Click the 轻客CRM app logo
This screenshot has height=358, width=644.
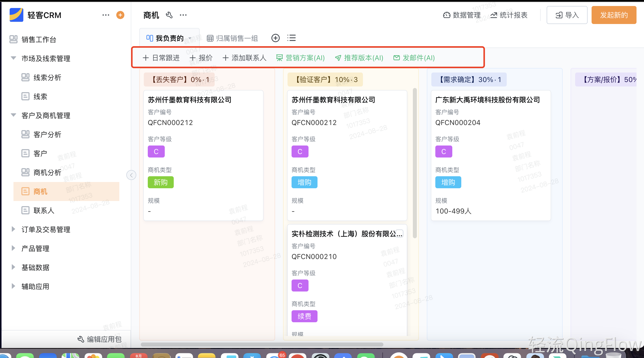tap(16, 15)
